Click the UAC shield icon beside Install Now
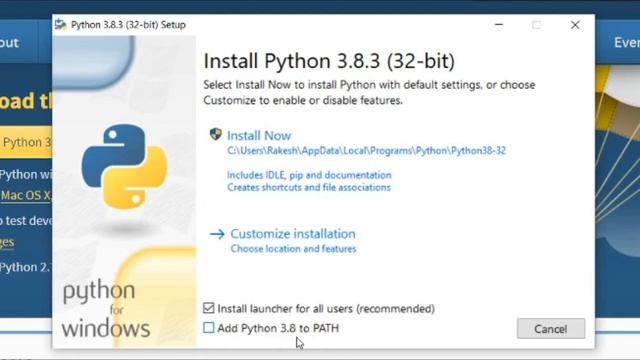Screen dimensions: 640x360 click(216, 134)
